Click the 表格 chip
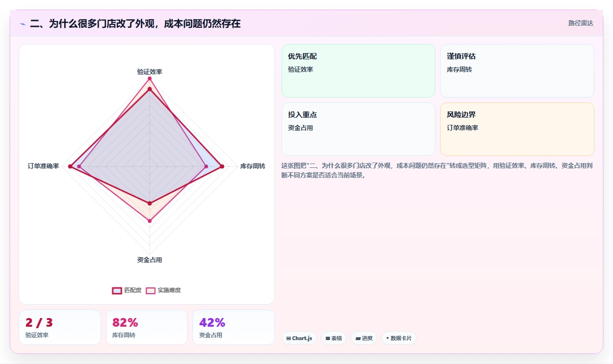 click(x=334, y=338)
